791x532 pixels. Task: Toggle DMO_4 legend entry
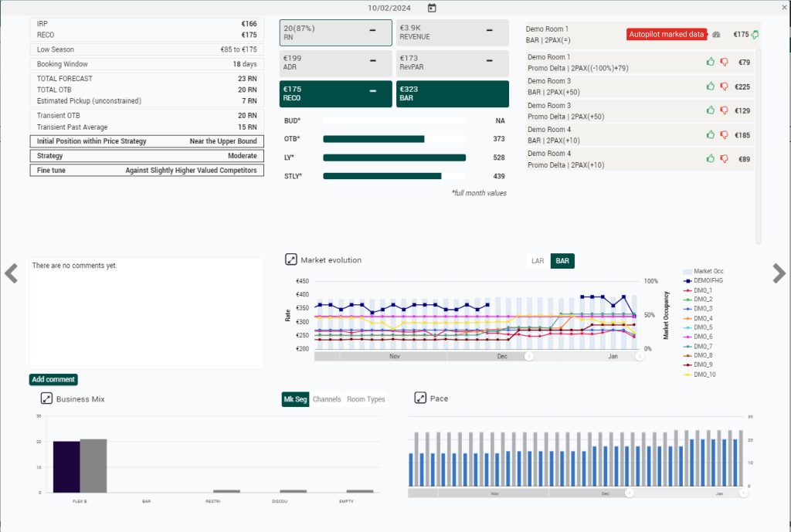point(698,318)
